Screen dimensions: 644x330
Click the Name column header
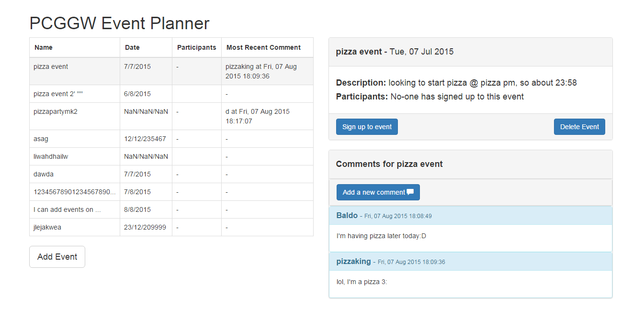coord(44,48)
